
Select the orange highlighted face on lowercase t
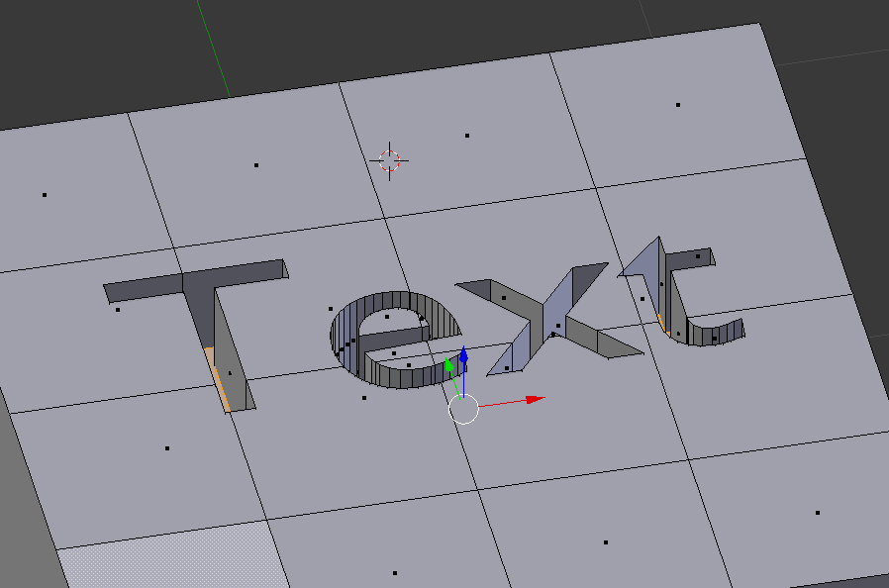[662, 323]
